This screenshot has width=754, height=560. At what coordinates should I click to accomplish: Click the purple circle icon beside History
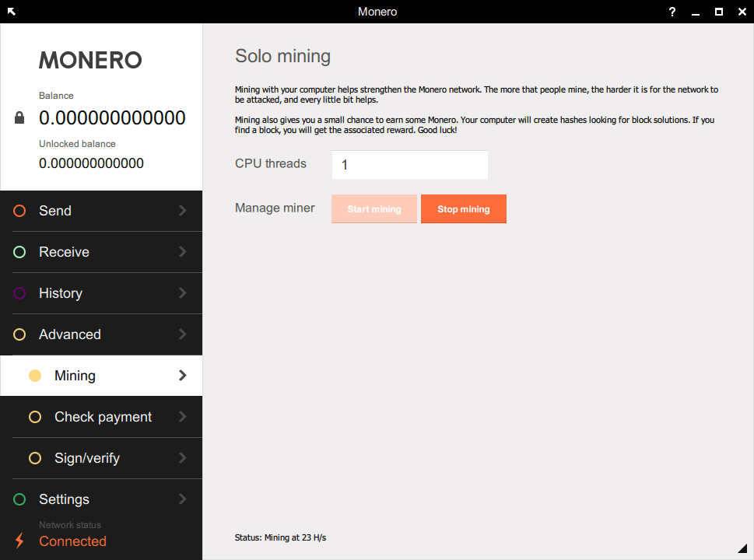pos(19,293)
